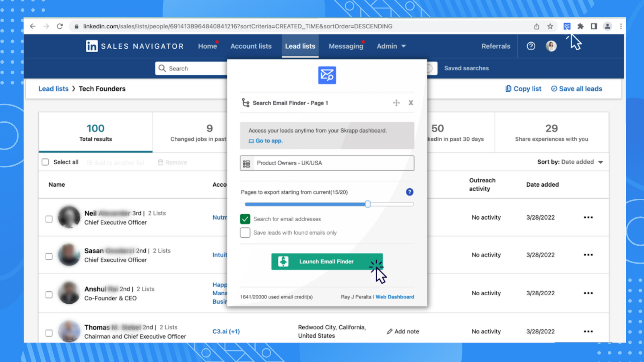Viewport: 644px width, 362px height.
Task: Go back with browser back arrow
Action: pyautogui.click(x=33, y=26)
